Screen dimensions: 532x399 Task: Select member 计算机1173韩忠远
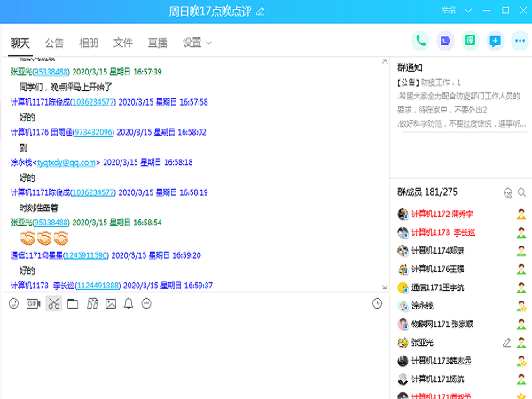coord(461,361)
